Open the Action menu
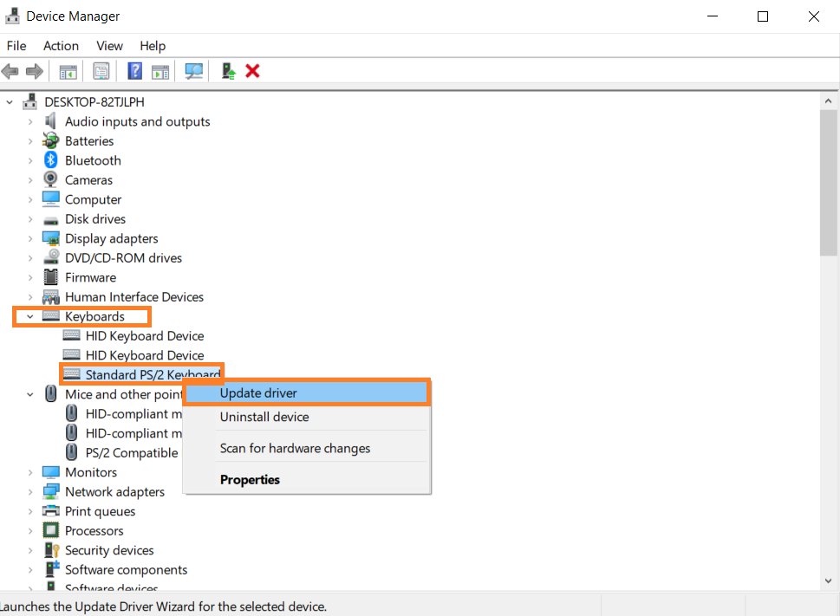The height and width of the screenshot is (616, 840). click(61, 46)
